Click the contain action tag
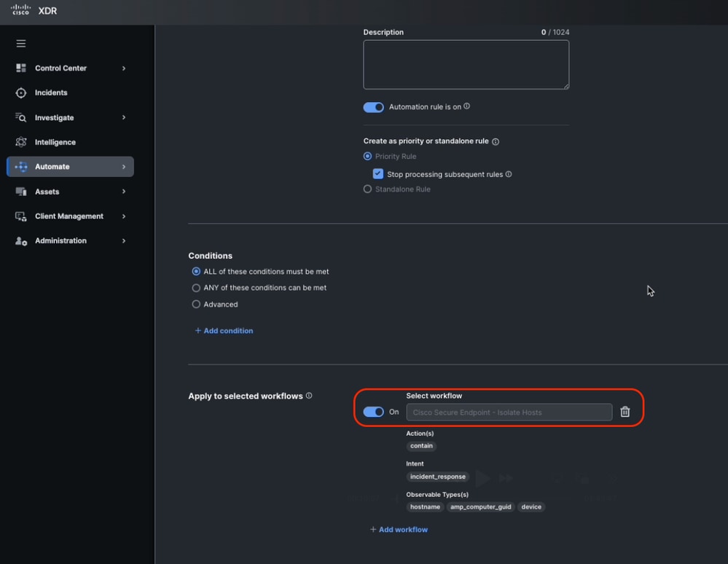The width and height of the screenshot is (728, 564). click(421, 446)
